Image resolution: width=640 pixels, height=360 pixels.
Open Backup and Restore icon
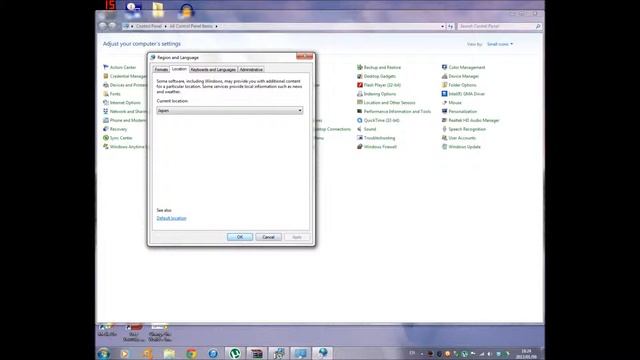click(x=360, y=67)
